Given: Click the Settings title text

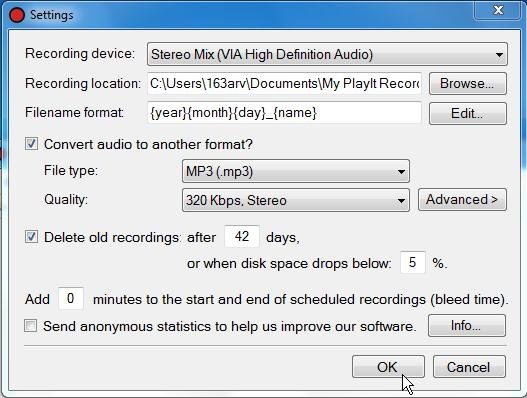Looking at the screenshot, I should point(52,15).
